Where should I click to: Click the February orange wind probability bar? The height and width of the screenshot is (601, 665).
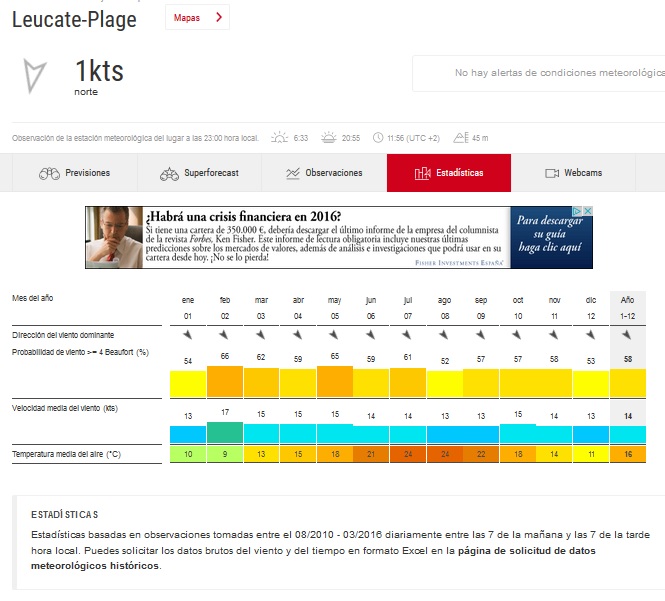point(225,381)
